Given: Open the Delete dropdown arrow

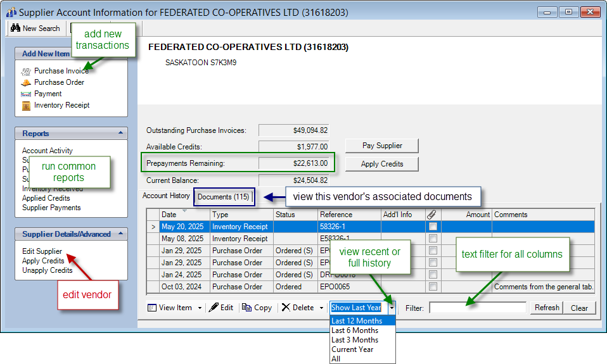Looking at the screenshot, I should [321, 308].
